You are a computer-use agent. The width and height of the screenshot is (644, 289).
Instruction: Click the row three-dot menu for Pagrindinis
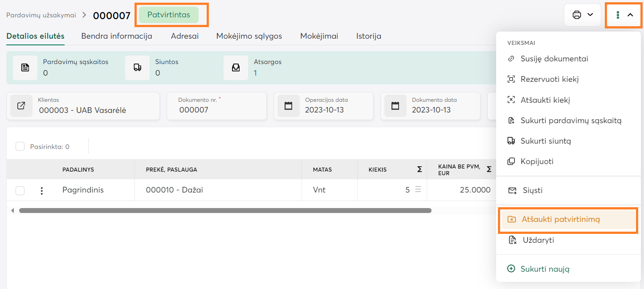pos(42,190)
